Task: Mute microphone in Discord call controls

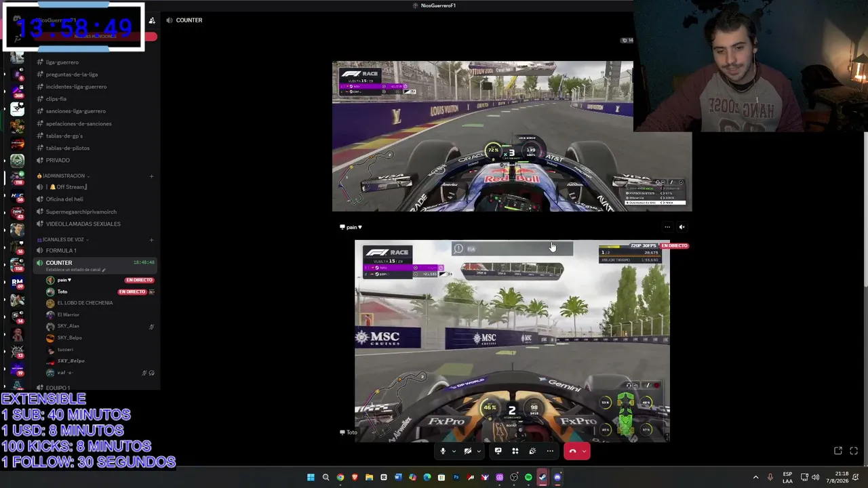Action: pos(443,451)
